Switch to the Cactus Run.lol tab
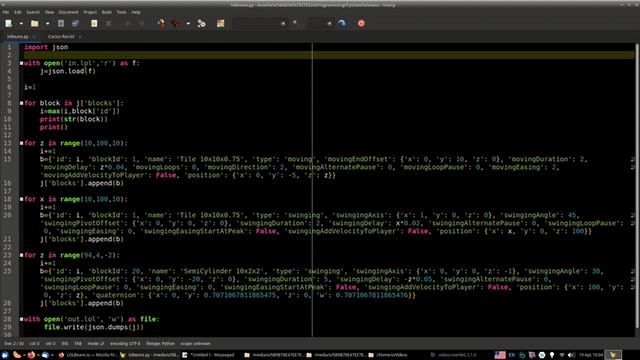Viewport: 640px width, 360px height. pyautogui.click(x=61, y=37)
